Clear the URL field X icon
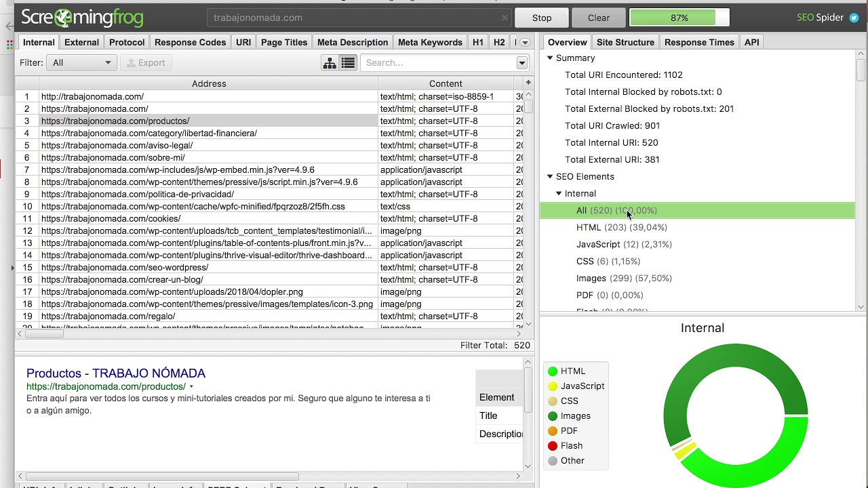 (505, 18)
